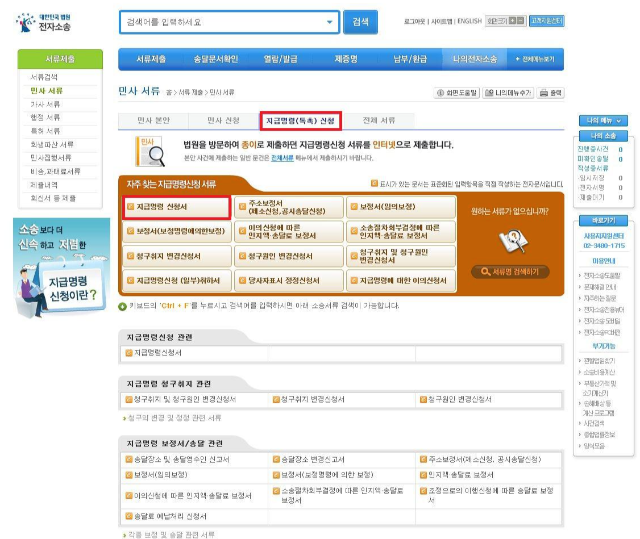Open the 고객지원센터 button
This screenshot has width=640, height=539.
tap(547, 21)
